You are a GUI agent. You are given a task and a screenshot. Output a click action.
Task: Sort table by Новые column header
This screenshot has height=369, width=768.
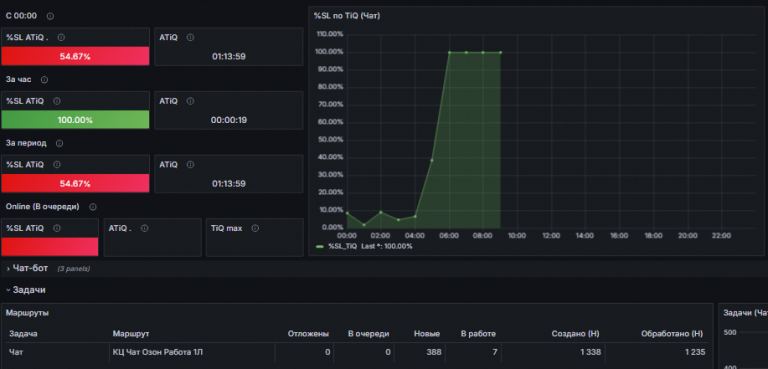pyautogui.click(x=427, y=334)
